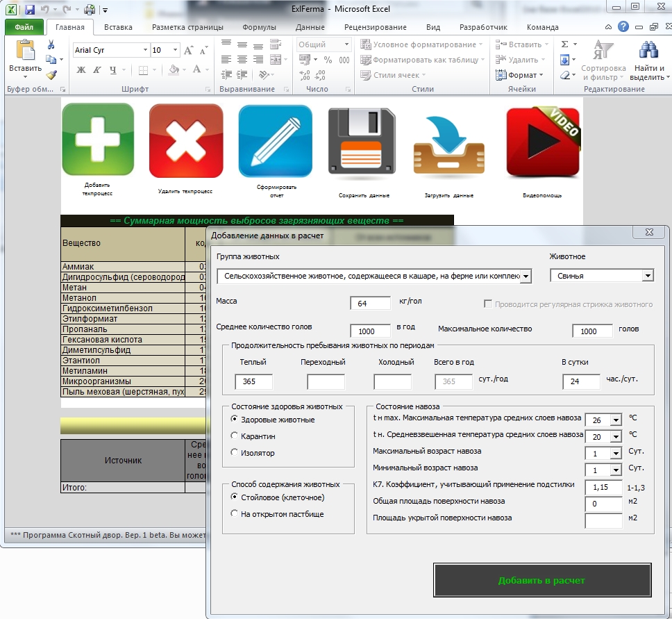Click the Переходный period duration field

[326, 381]
